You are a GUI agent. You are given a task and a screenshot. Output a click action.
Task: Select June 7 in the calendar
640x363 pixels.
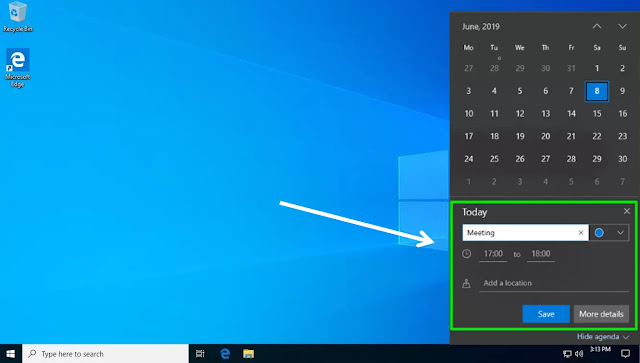[x=571, y=91]
